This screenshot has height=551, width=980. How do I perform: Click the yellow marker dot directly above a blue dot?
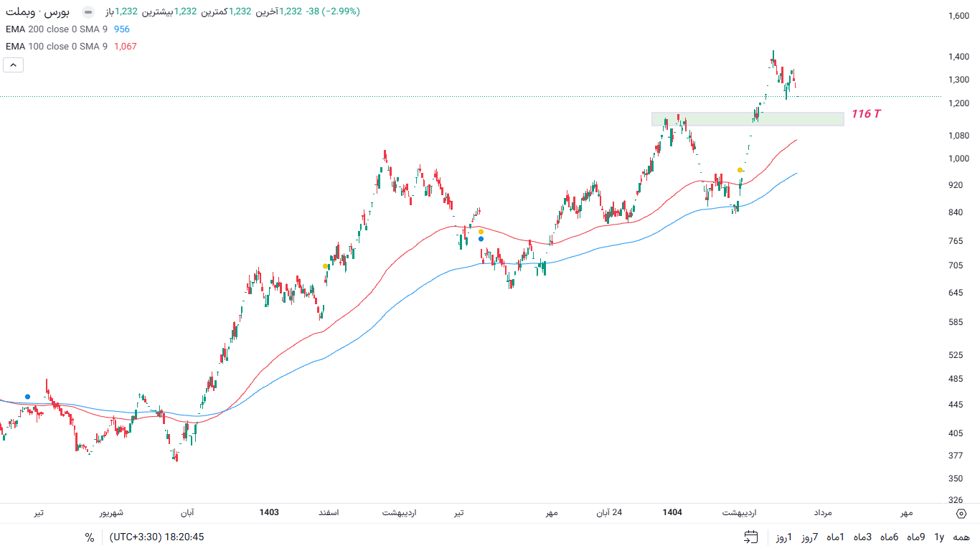481,232
